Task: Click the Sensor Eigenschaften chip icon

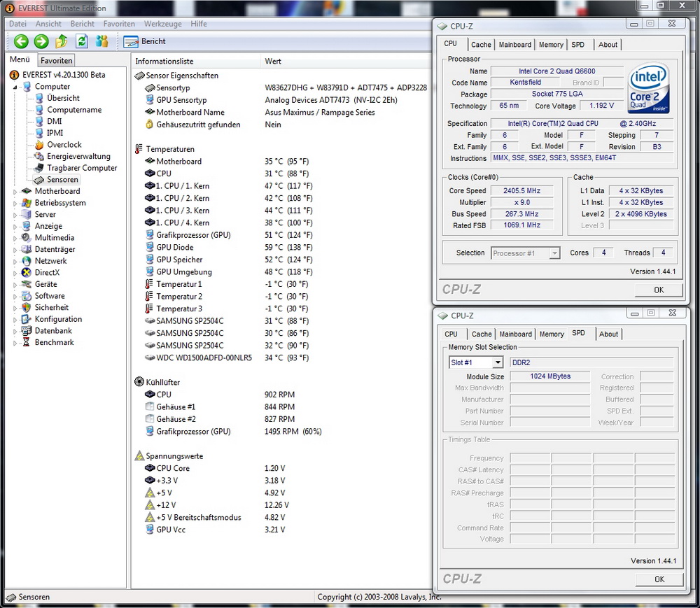Action: click(x=139, y=76)
